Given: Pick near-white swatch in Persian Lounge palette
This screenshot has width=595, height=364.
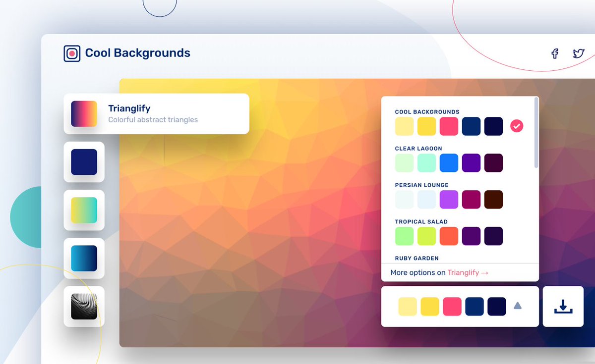Looking at the screenshot, I should point(405,200).
